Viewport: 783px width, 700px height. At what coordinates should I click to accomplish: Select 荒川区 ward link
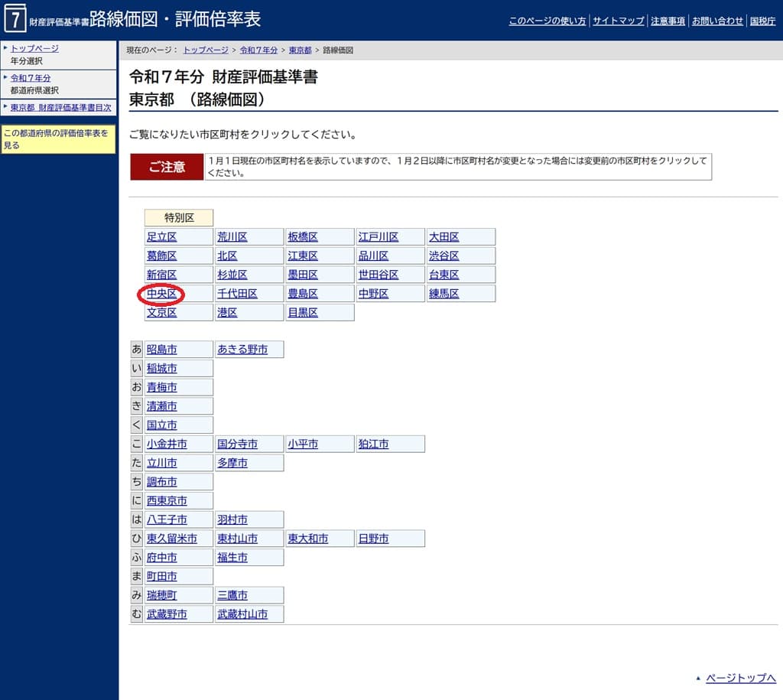pos(232,237)
